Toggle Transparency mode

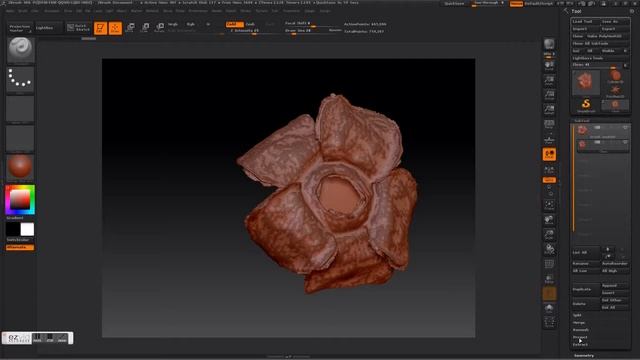549,279
